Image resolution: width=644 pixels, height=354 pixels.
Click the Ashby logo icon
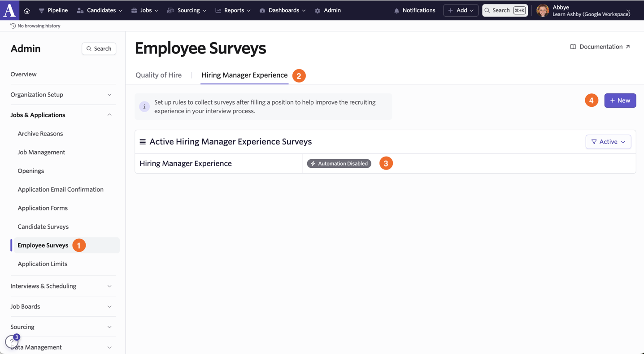(x=9, y=10)
